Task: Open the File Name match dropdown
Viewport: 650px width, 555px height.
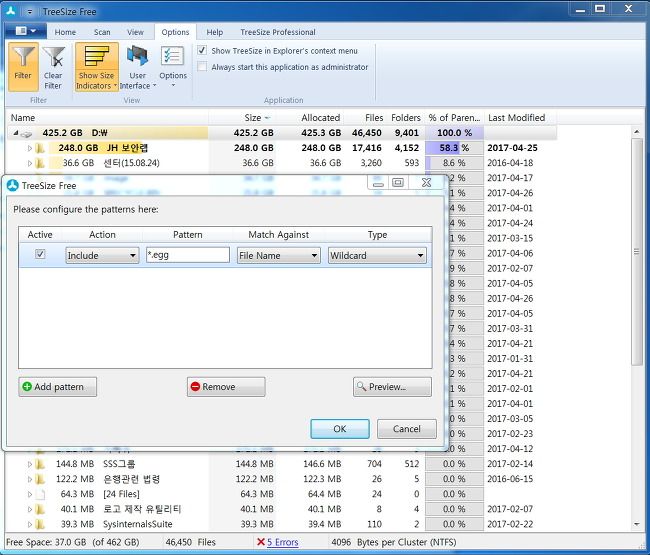Action: [x=279, y=255]
